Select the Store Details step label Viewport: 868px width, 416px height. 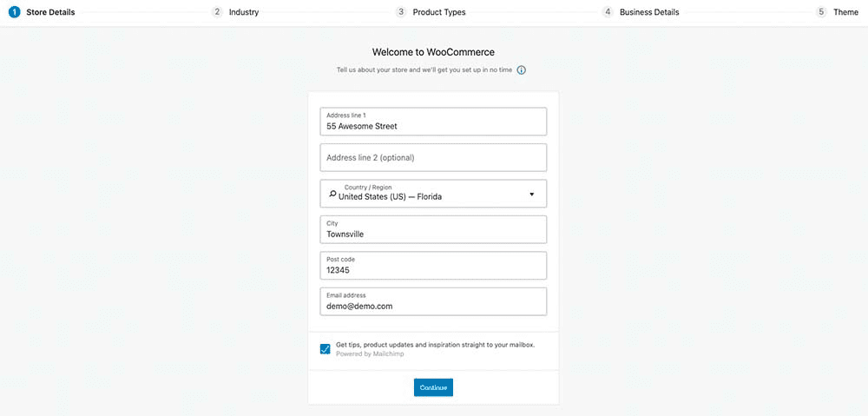[x=50, y=12]
